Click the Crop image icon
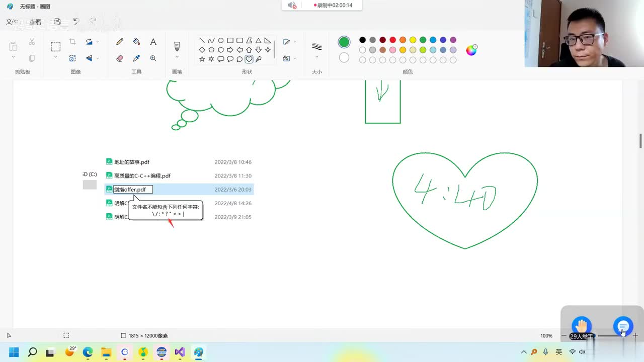644x362 pixels. 72,42
